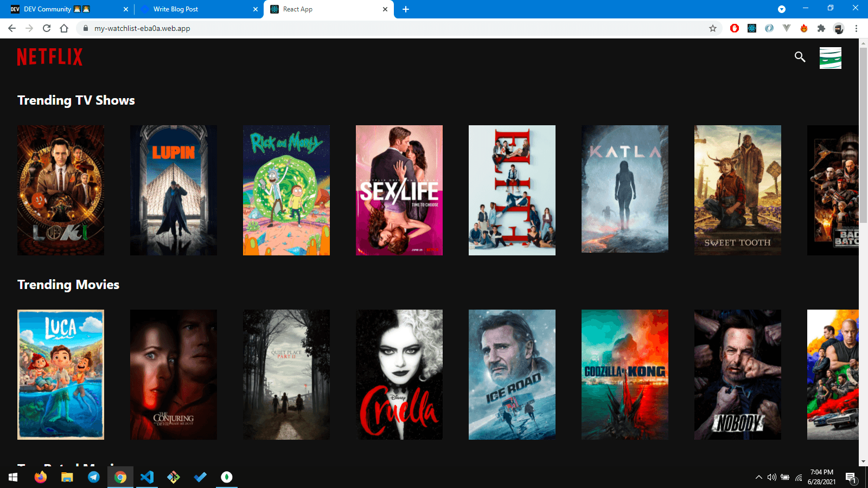Open the Cruella movie poster
This screenshot has width=868, height=488.
point(399,375)
